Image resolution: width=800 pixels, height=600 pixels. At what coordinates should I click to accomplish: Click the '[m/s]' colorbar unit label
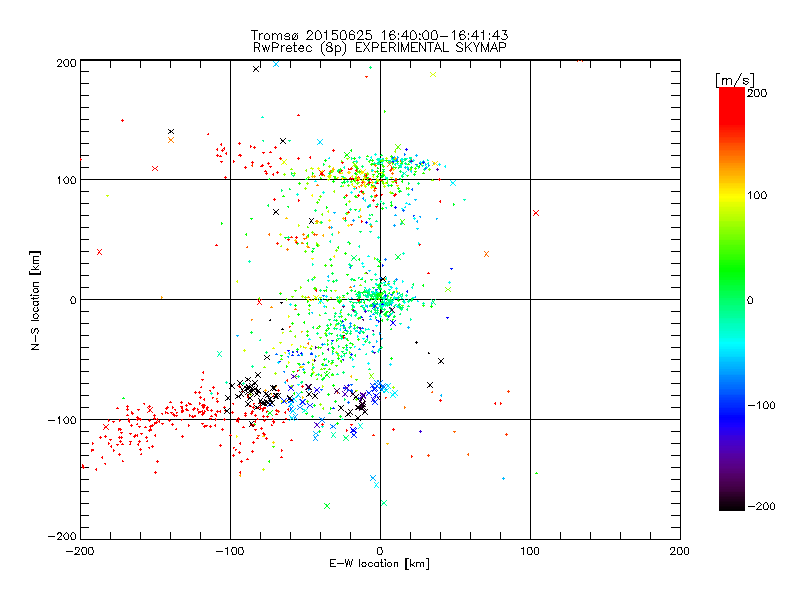tap(734, 81)
